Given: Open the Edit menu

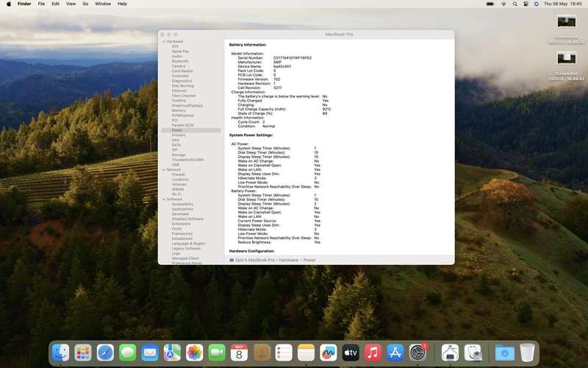Looking at the screenshot, I should click(56, 4).
